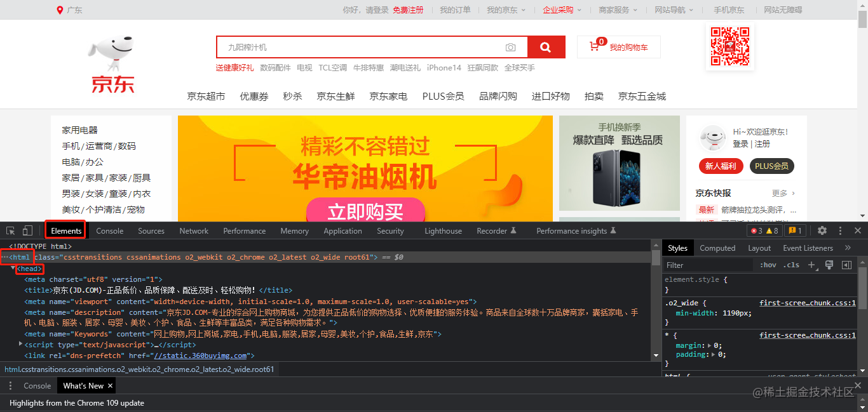
Task: Toggle the :hov element state button
Action: (x=768, y=265)
